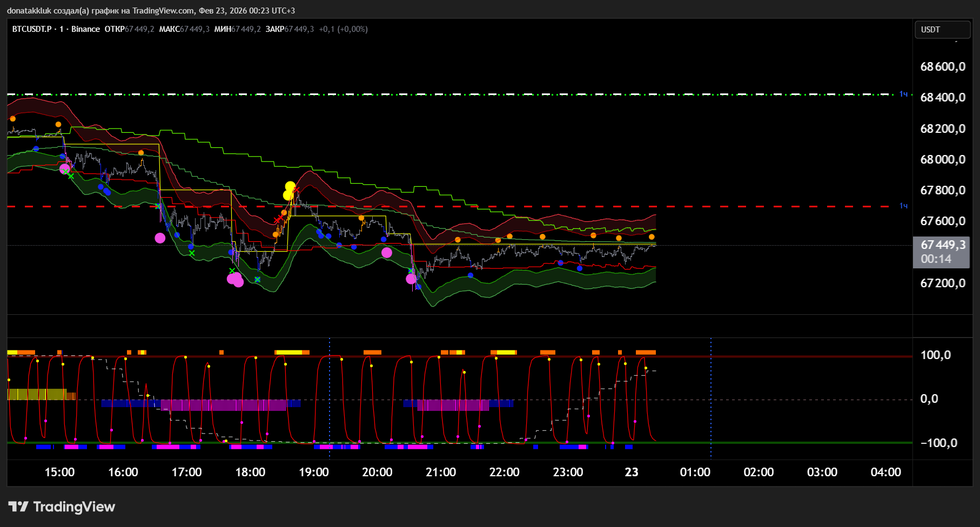This screenshot has height=527, width=980.
Task: Click the Binance exchange label in the legend
Action: pyautogui.click(x=85, y=29)
